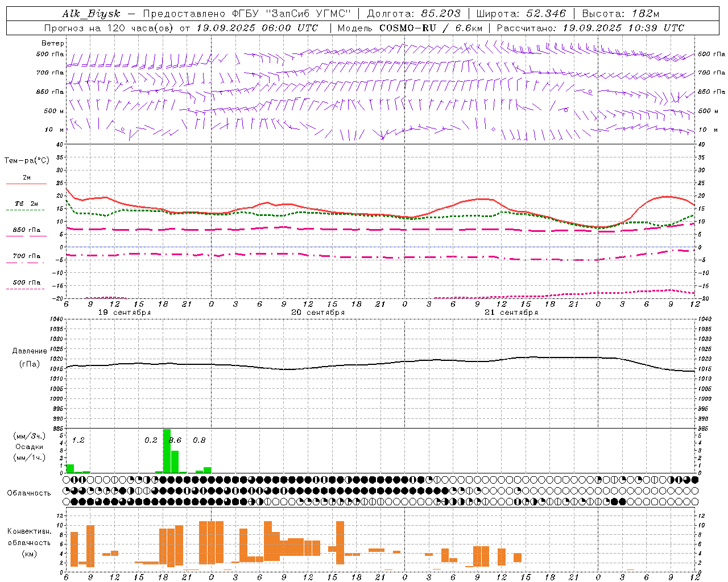The image size is (728, 582).
Task: Click the Рассчитано: 19.09.2025 10:39 UTC timestamp
Action: click(x=590, y=28)
